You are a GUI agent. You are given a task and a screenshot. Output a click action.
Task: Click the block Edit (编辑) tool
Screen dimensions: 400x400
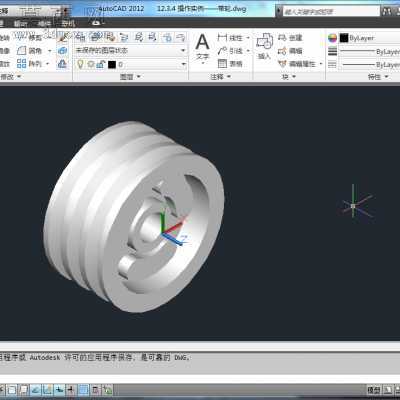[x=290, y=51]
